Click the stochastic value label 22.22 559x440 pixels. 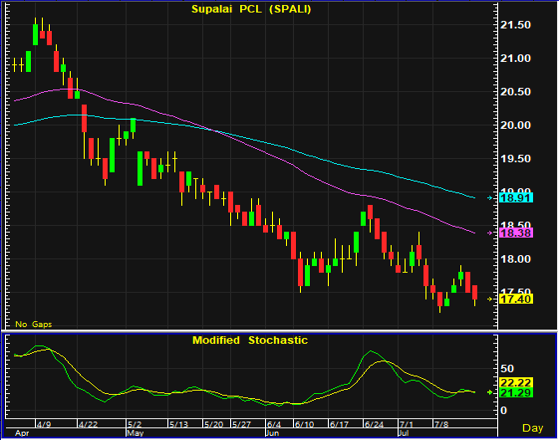click(516, 383)
